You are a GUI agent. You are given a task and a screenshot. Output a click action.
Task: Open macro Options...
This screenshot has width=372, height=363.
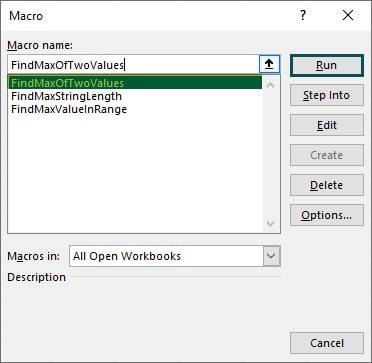click(327, 215)
